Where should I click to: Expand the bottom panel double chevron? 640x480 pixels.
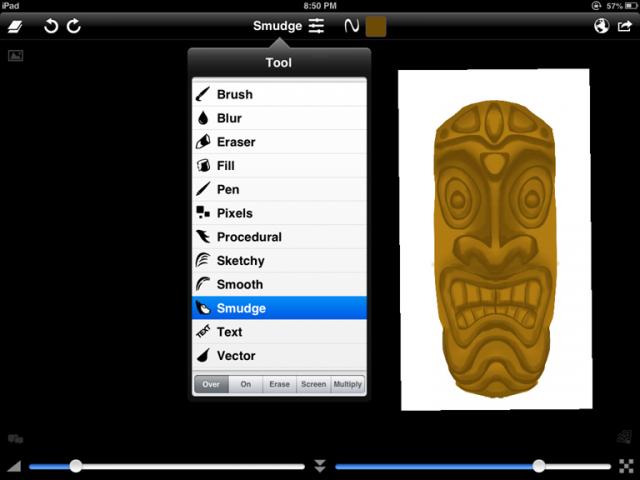point(320,466)
